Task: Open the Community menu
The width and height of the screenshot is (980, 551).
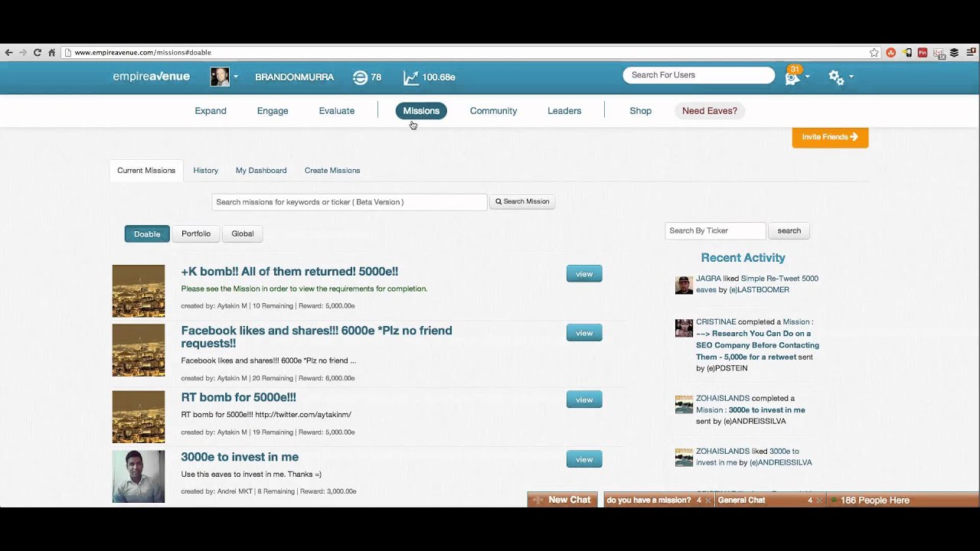Action: coord(493,111)
